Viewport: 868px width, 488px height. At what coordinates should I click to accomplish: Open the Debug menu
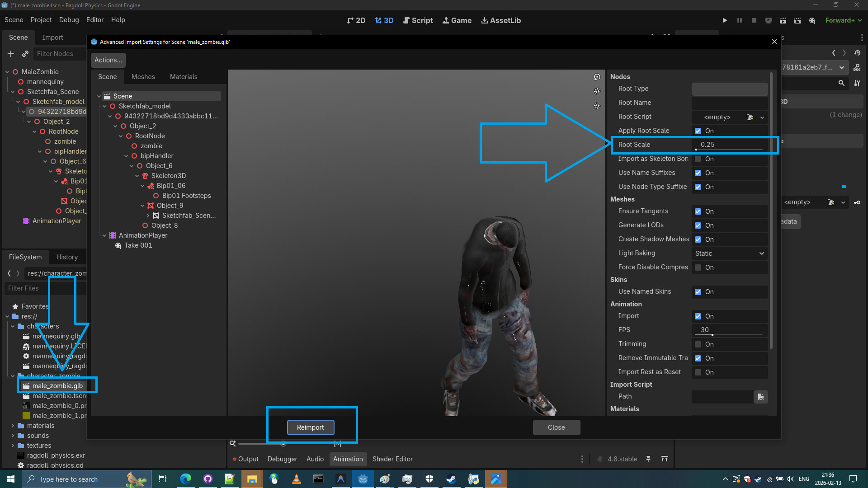[69, 20]
